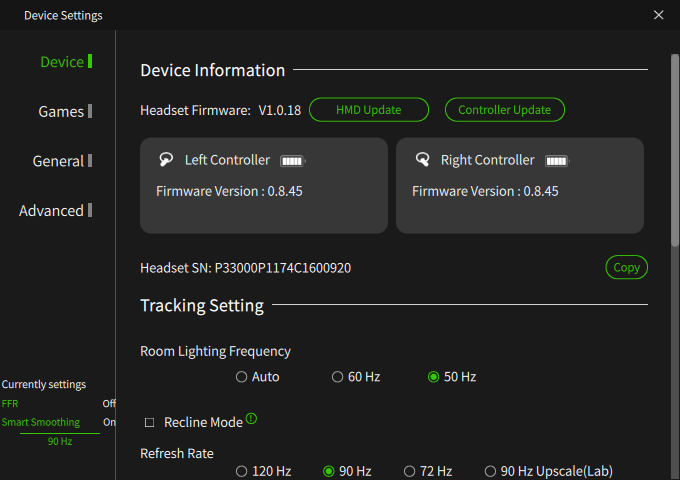680x480 pixels.
Task: Choose 90 Hz Upscale(Lab) refresh rate
Action: 490,471
